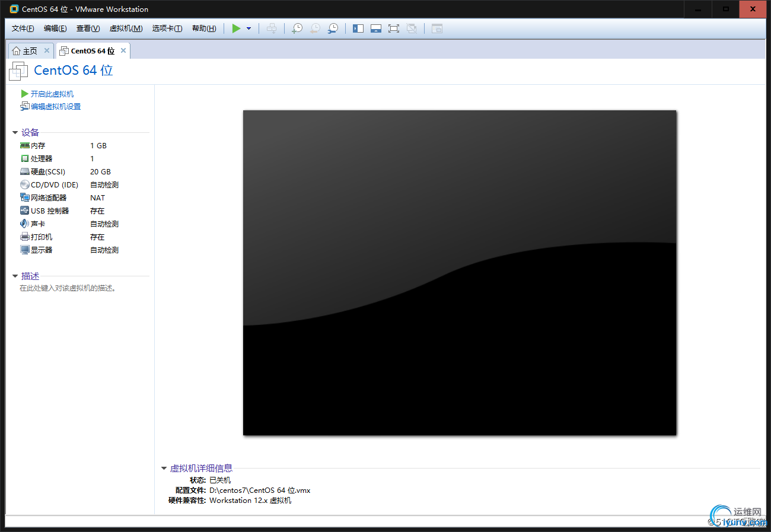This screenshot has height=532, width=771.
Task: Click the 声卡 sound card icon
Action: pyautogui.click(x=25, y=224)
